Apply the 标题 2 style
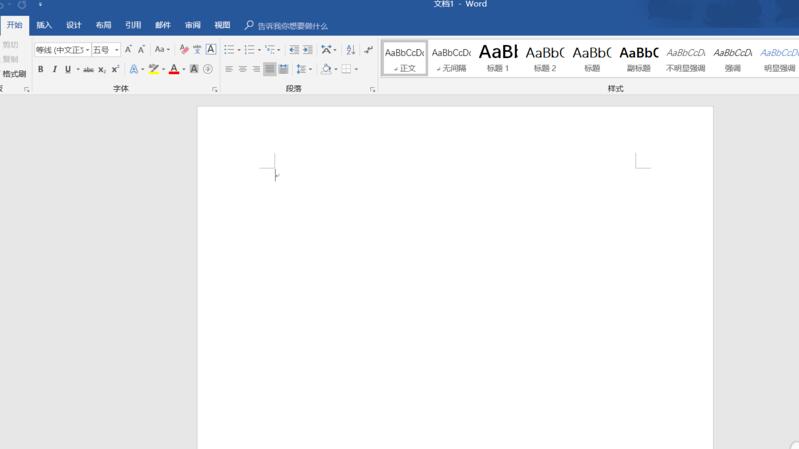799x449 pixels. 545,59
